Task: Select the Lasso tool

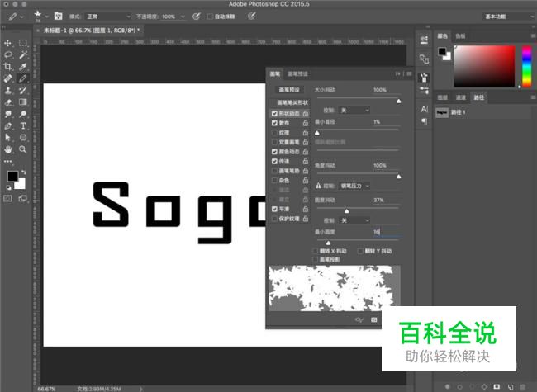Action: [8, 54]
